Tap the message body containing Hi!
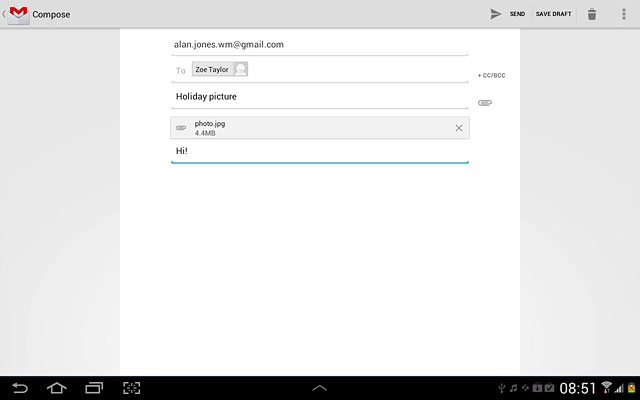Image resolution: width=640 pixels, height=400 pixels. point(318,151)
